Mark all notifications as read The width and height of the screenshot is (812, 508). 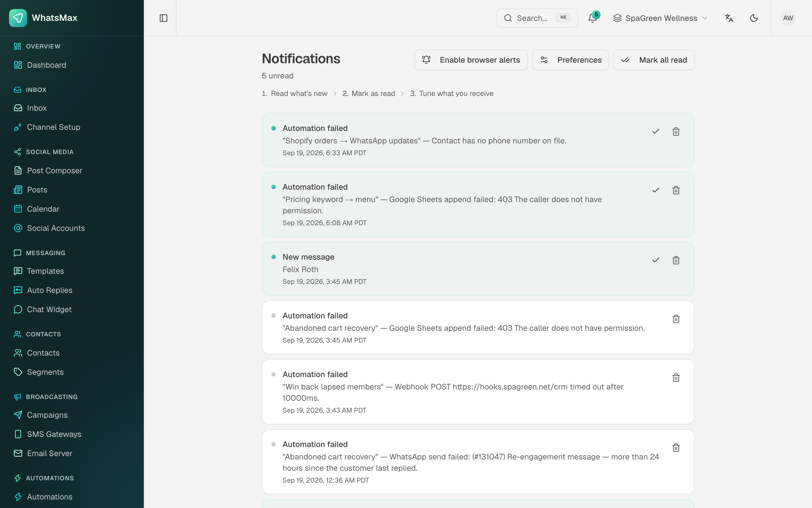(x=654, y=60)
